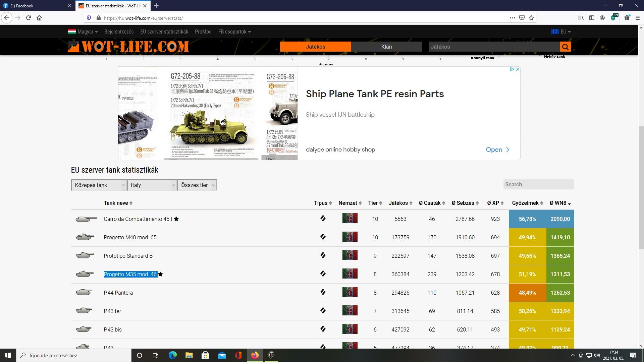
Task: Sort table by Ø WN8 column
Action: pyautogui.click(x=560, y=203)
